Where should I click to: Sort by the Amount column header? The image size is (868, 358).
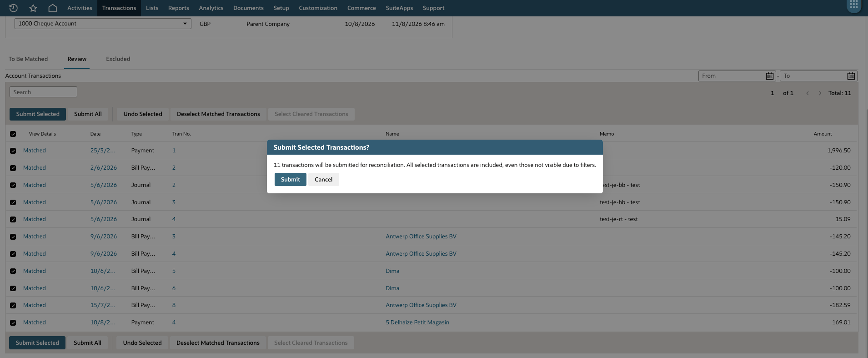[823, 134]
